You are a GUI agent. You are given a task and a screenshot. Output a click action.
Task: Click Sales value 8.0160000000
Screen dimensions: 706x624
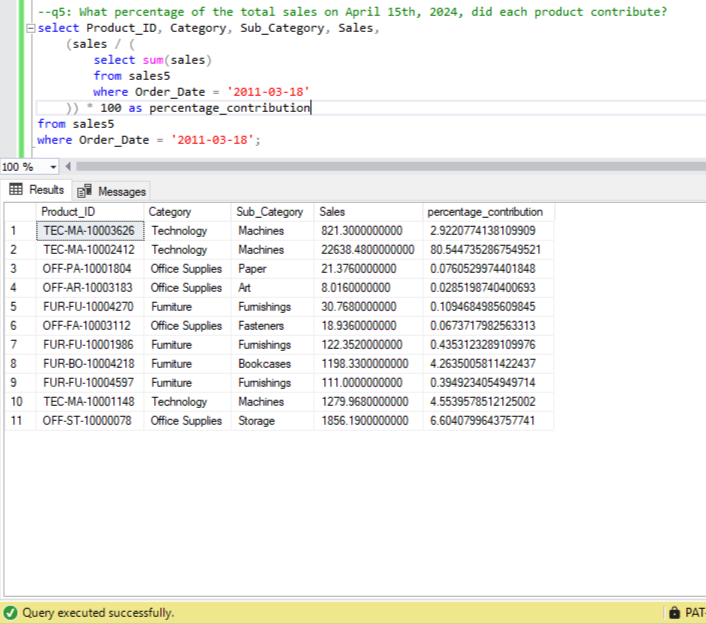pos(368,288)
